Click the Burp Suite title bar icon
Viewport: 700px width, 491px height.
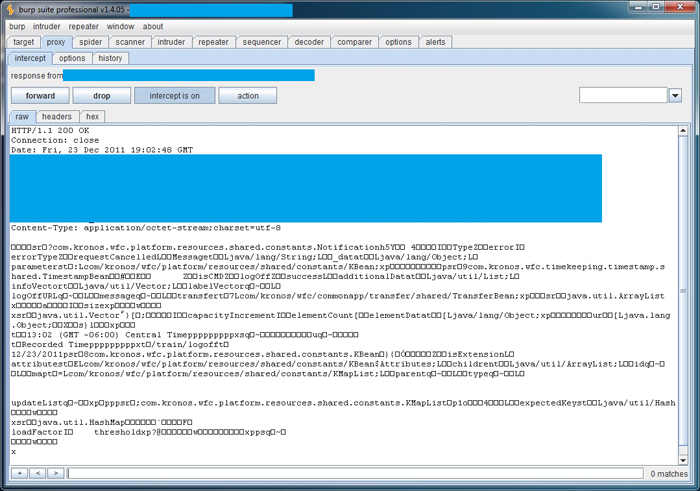pyautogui.click(x=10, y=9)
